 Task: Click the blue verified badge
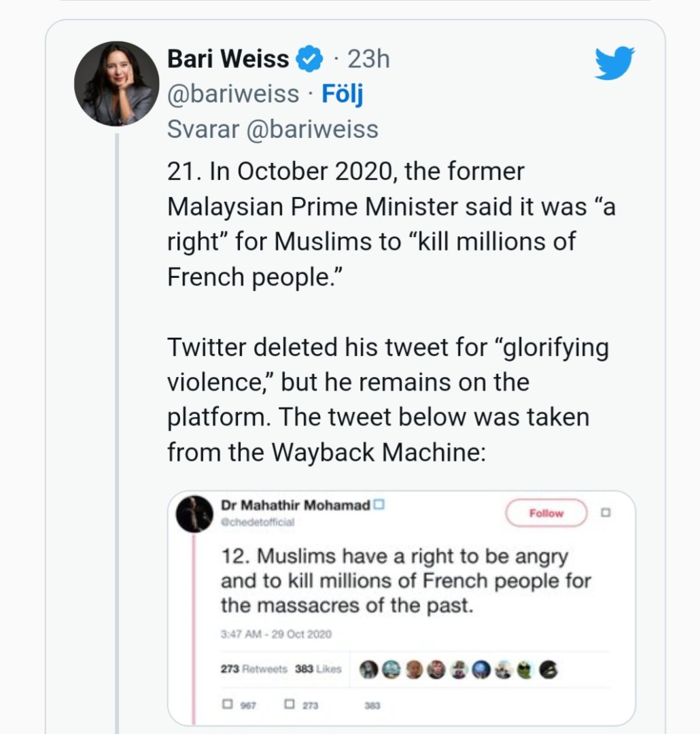310,59
